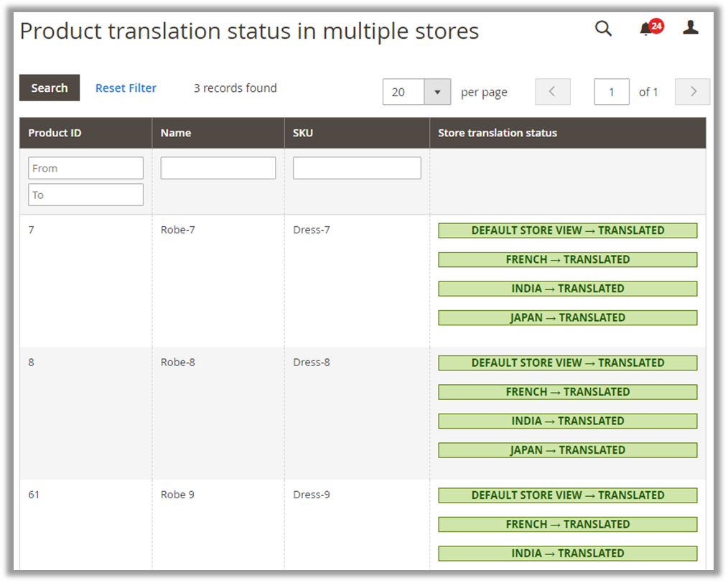Expand the per page dropdown arrow

coord(437,92)
